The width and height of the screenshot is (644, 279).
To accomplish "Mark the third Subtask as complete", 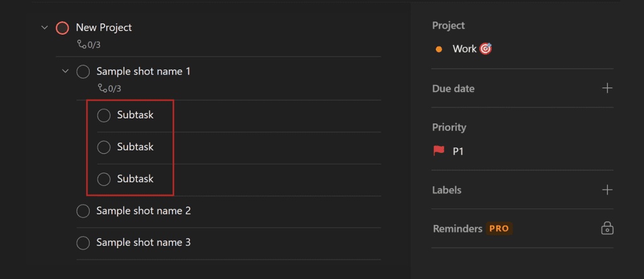I will click(x=104, y=179).
